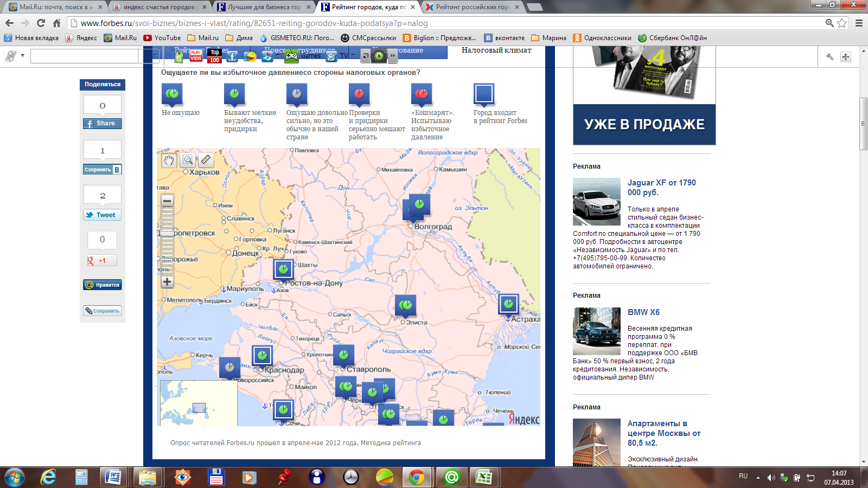Open the Facebook toolbar icon

[x=232, y=56]
